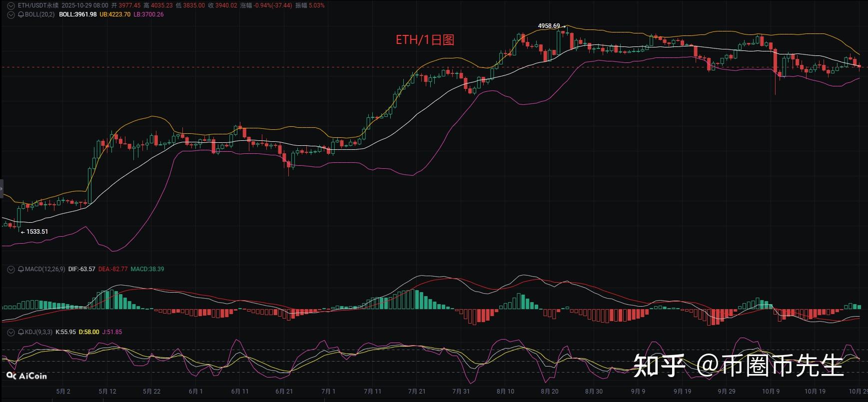Expand the MACD panel chevron
Image resolution: width=868 pixels, height=402 pixels.
coord(11,269)
